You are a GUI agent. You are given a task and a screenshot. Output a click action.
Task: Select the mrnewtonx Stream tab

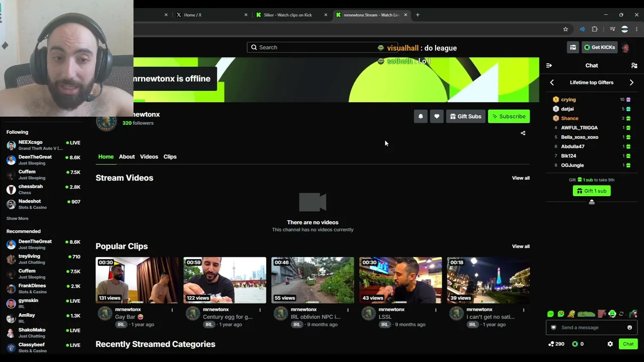(x=371, y=15)
